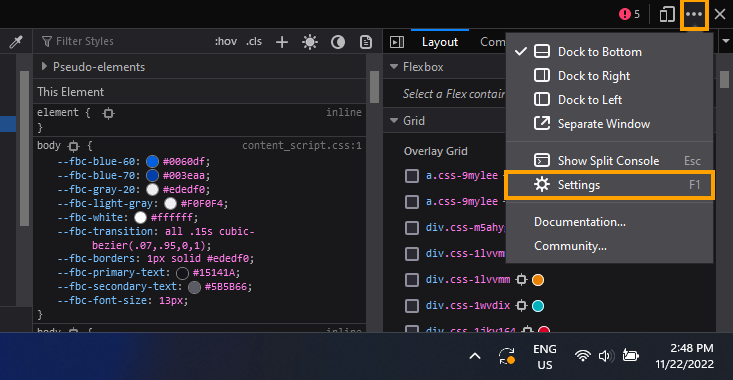Viewport: 733px width, 380px height.
Task: Open --fbc-blue-60 color swatch
Action: (x=152, y=161)
